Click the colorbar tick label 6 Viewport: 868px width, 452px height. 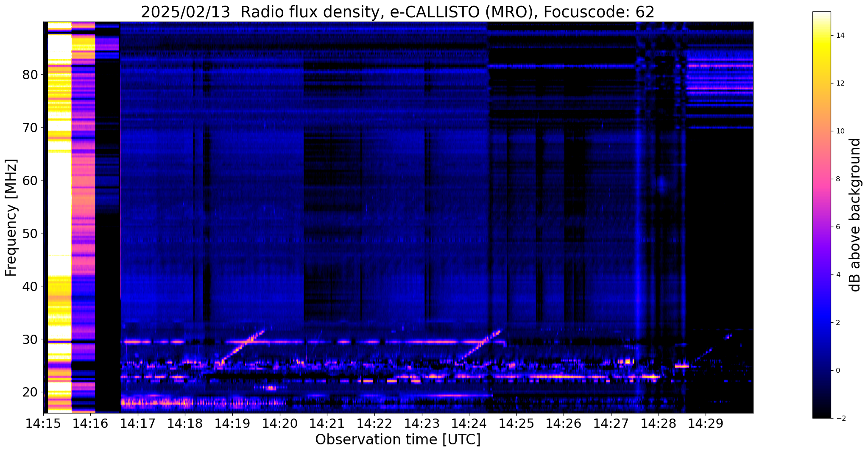(837, 227)
